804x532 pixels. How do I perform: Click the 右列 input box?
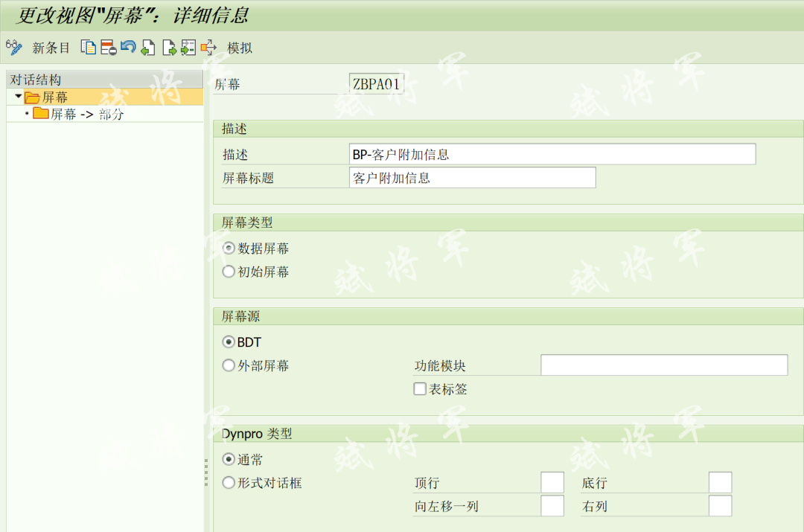721,506
